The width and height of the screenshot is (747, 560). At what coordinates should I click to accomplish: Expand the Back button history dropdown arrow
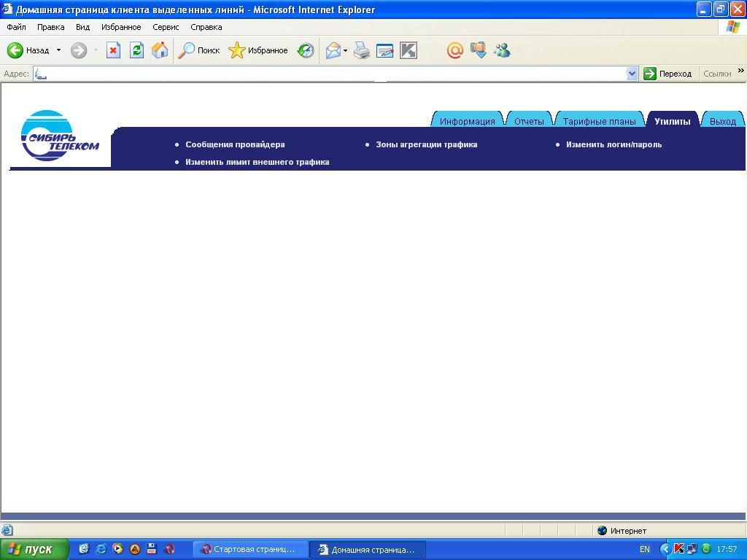coord(59,50)
